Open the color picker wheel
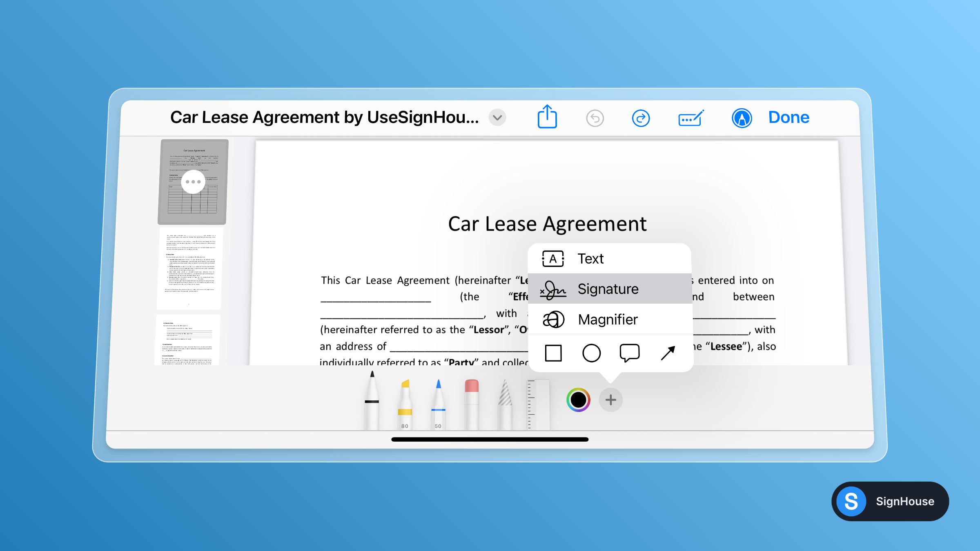The width and height of the screenshot is (980, 551). [578, 400]
